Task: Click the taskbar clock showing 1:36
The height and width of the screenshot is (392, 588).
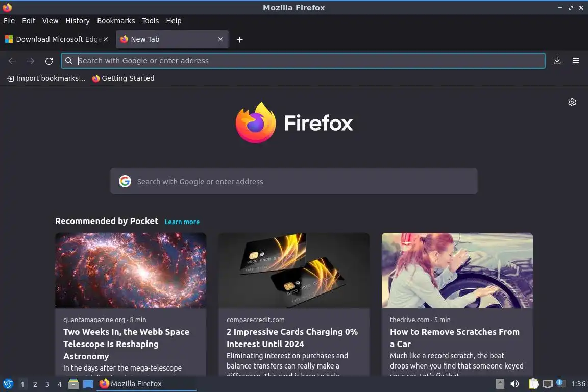Action: coord(578,384)
